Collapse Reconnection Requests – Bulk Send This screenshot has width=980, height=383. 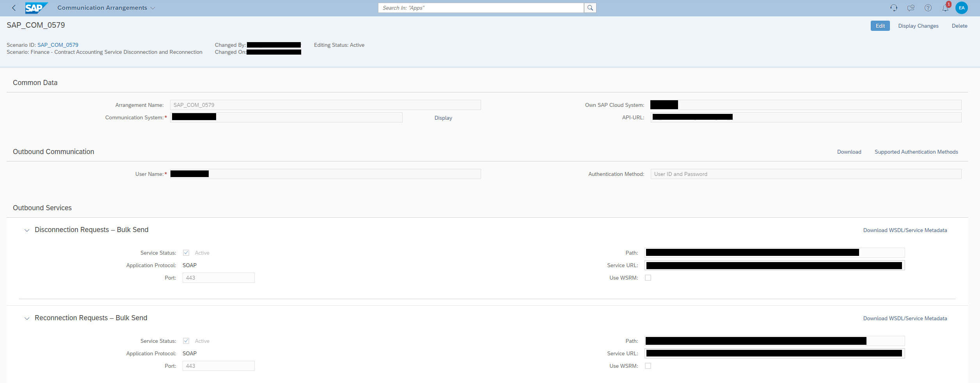27,318
